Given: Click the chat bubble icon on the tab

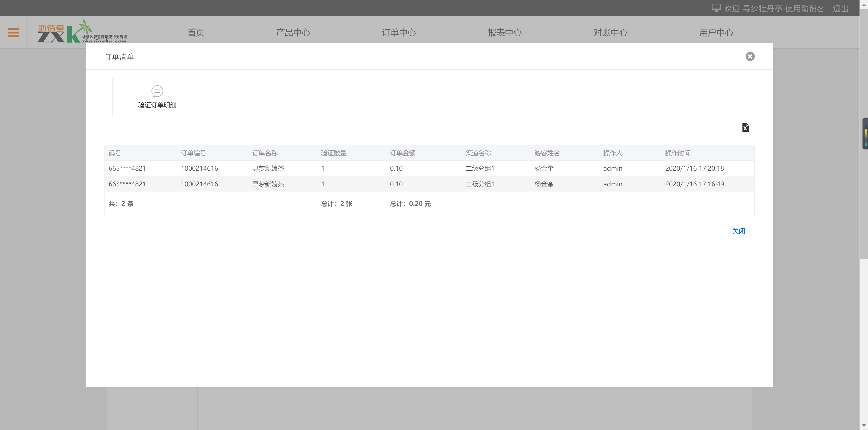Looking at the screenshot, I should [157, 91].
